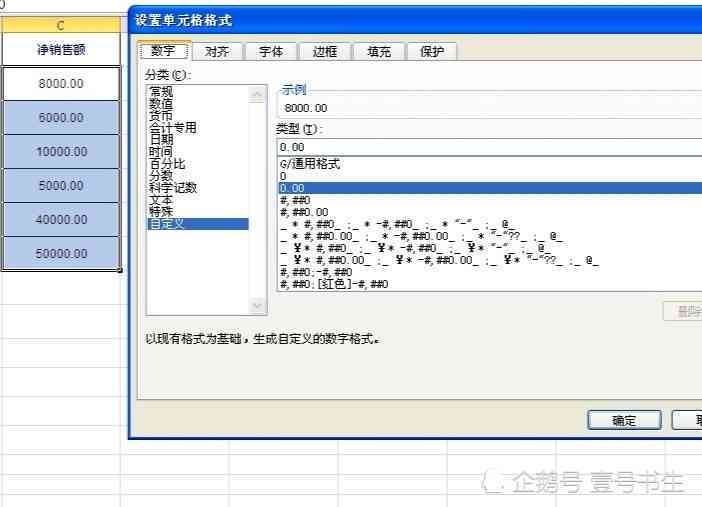
Task: Switch to the 边框 tab
Action: 325,52
